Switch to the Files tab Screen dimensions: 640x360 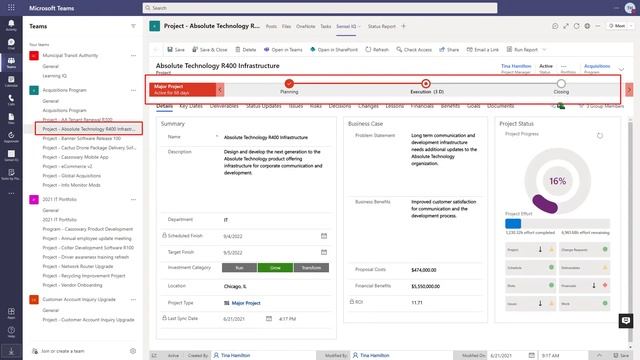point(287,26)
